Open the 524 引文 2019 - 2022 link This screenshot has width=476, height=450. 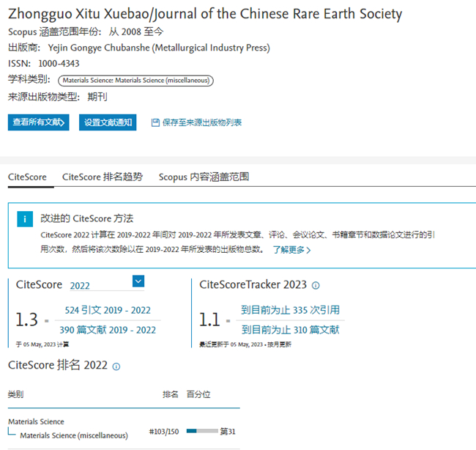click(108, 310)
